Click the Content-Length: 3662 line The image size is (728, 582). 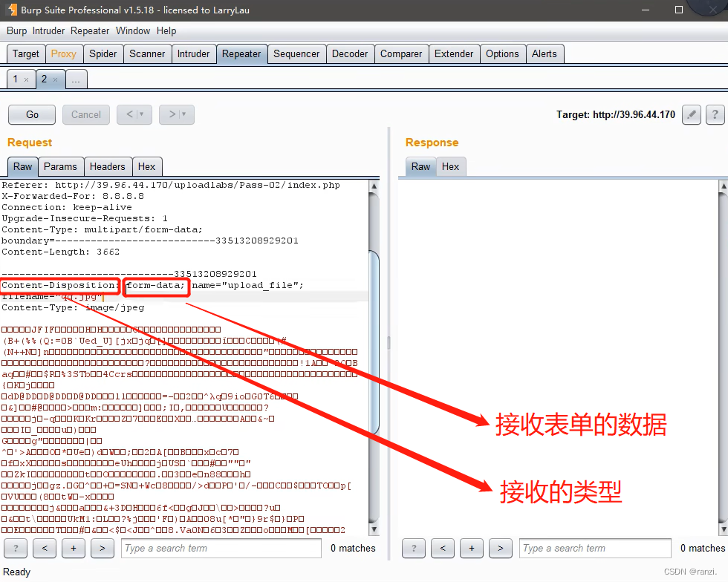click(60, 252)
